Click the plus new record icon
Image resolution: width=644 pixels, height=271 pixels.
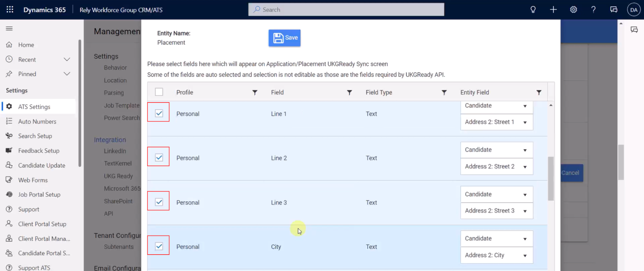553,9
